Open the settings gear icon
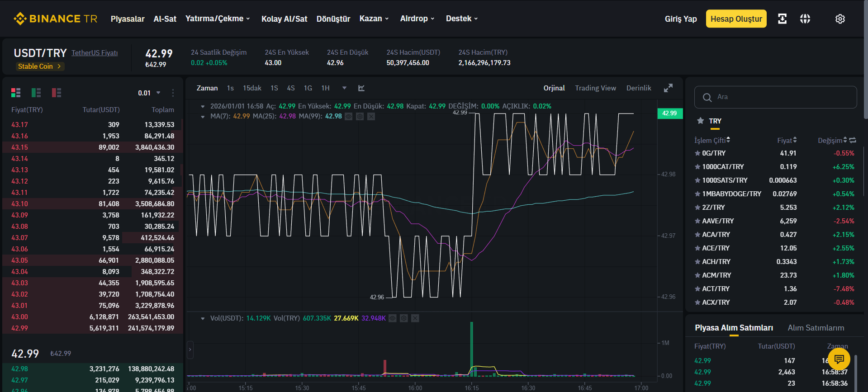 coord(840,19)
